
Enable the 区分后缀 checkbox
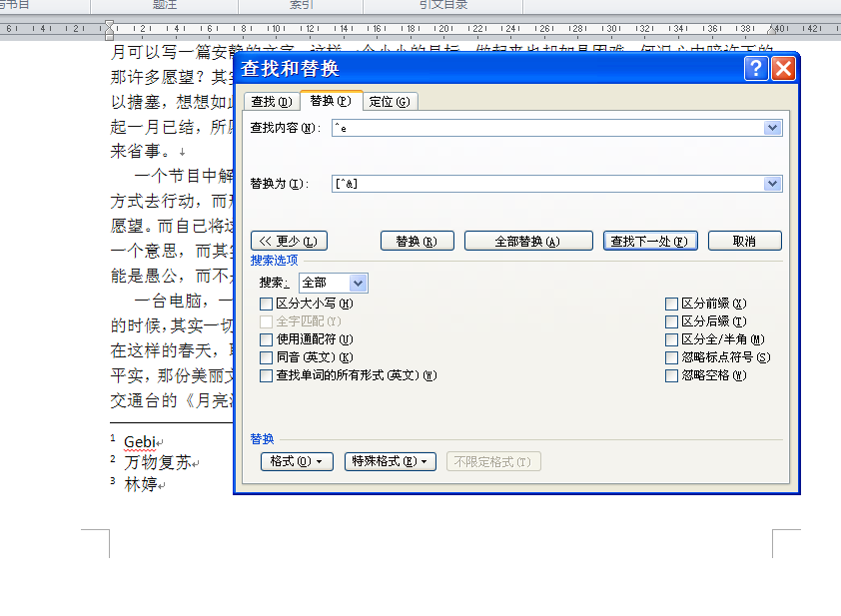pyautogui.click(x=671, y=321)
